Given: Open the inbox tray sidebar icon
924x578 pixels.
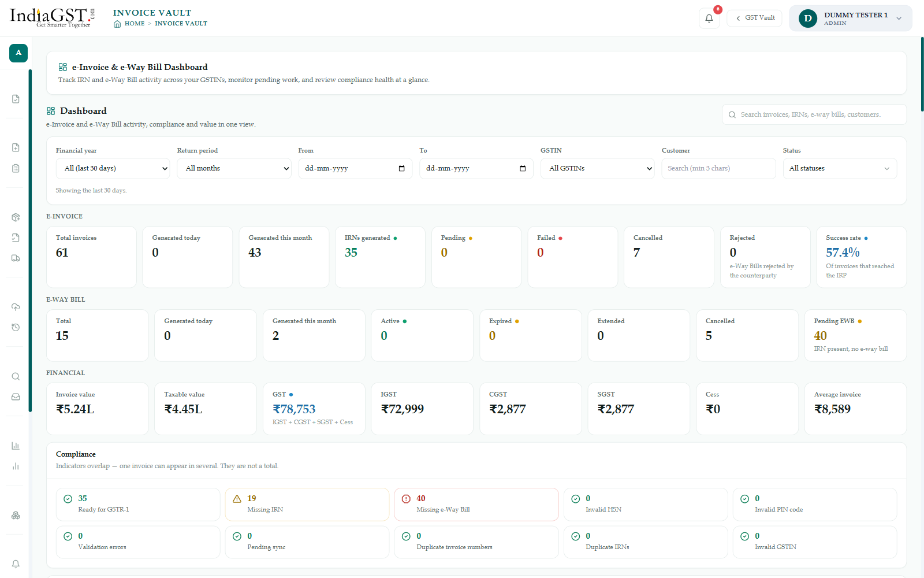Looking at the screenshot, I should [16, 397].
